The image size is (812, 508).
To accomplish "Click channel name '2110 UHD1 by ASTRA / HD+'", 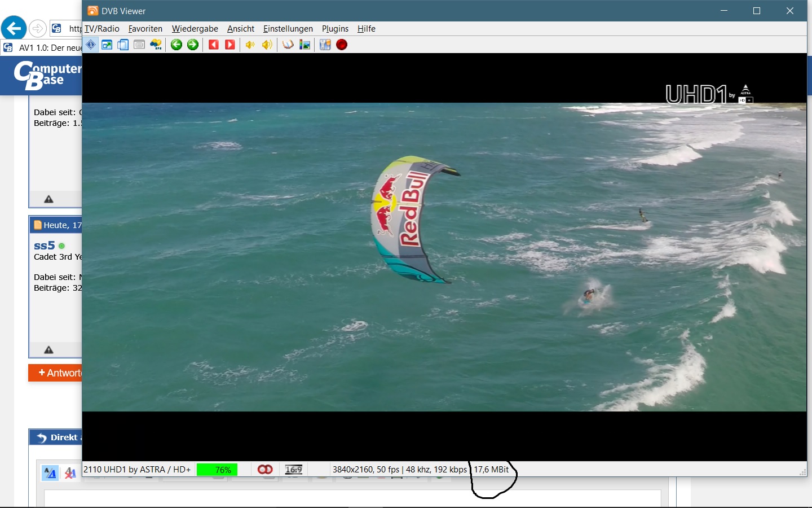I will point(137,470).
